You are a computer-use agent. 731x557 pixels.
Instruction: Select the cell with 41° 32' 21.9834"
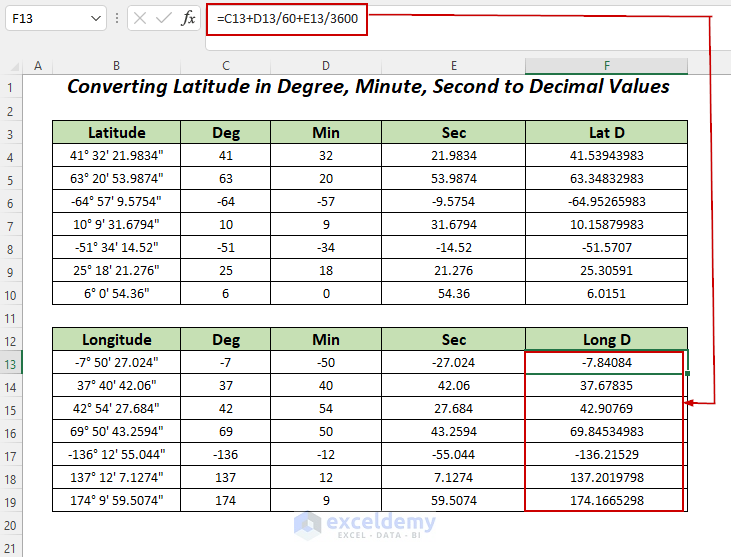click(x=117, y=156)
